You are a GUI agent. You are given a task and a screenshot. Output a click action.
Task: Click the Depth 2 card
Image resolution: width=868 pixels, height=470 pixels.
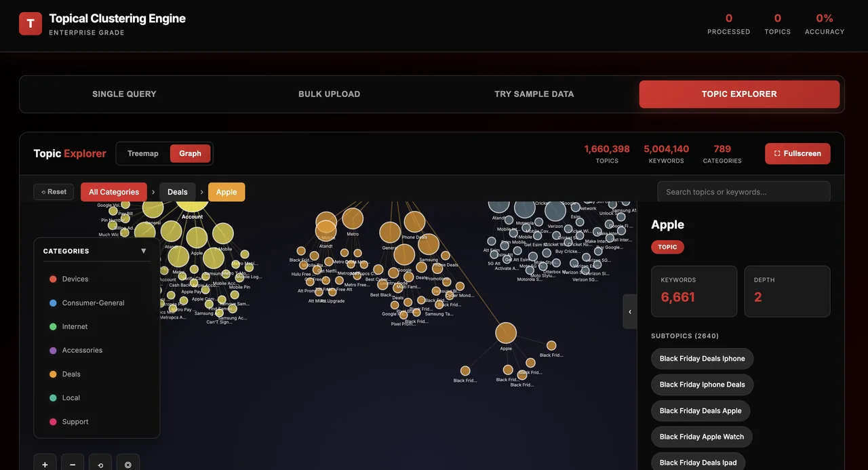coord(787,291)
